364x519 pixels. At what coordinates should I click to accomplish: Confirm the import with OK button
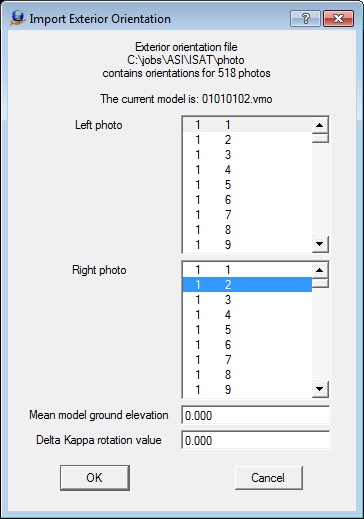(95, 478)
